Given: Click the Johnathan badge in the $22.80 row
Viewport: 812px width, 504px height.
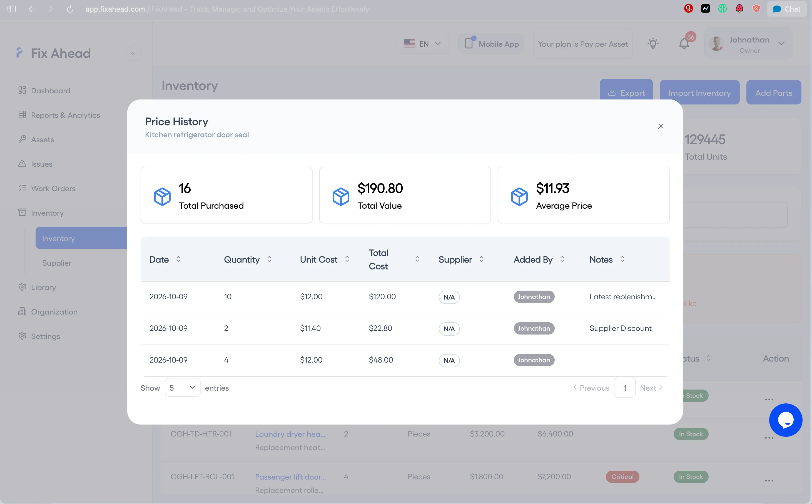Looking at the screenshot, I should (534, 328).
